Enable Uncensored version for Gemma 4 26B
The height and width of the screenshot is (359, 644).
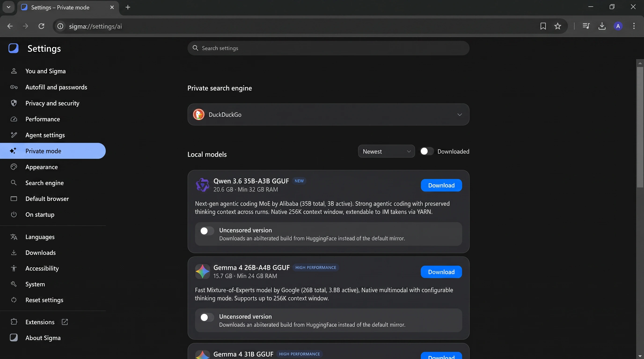coord(207,317)
